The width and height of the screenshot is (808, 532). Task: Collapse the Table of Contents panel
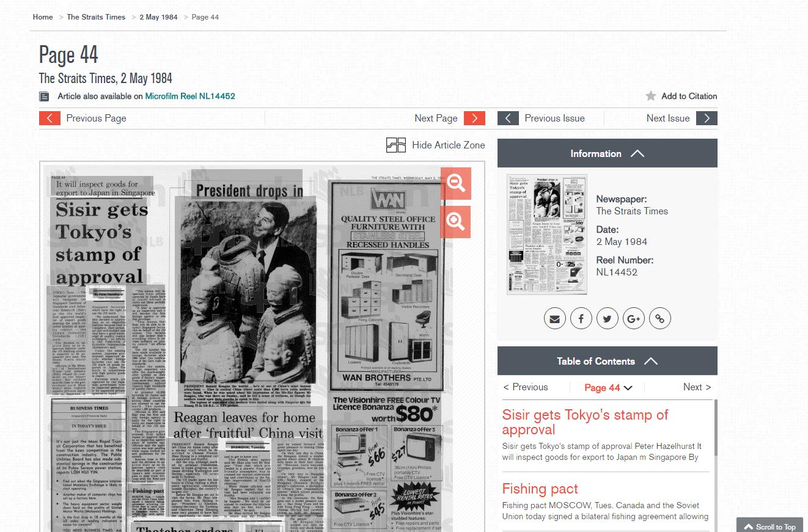point(607,361)
